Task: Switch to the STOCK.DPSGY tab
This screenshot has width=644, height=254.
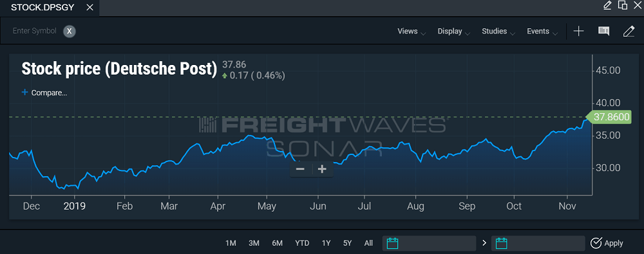Action: pyautogui.click(x=43, y=7)
